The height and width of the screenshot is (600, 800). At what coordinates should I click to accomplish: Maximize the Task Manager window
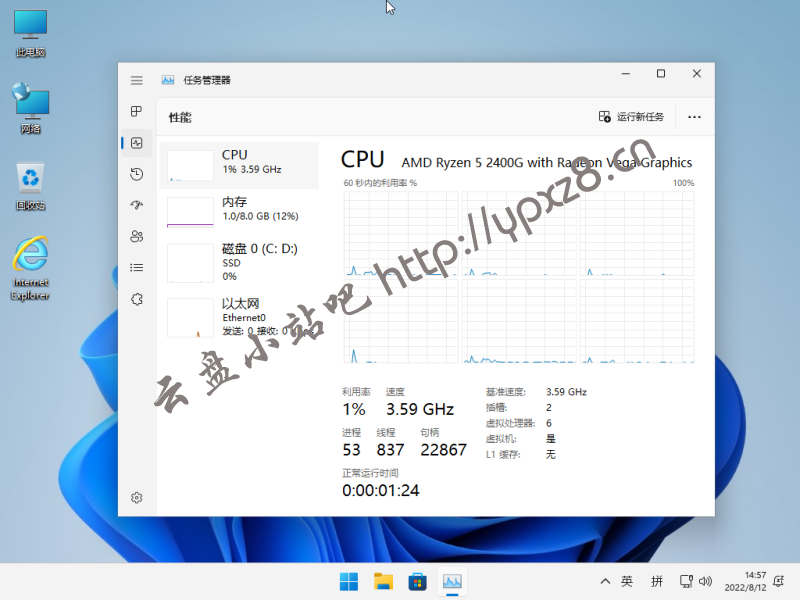661,74
